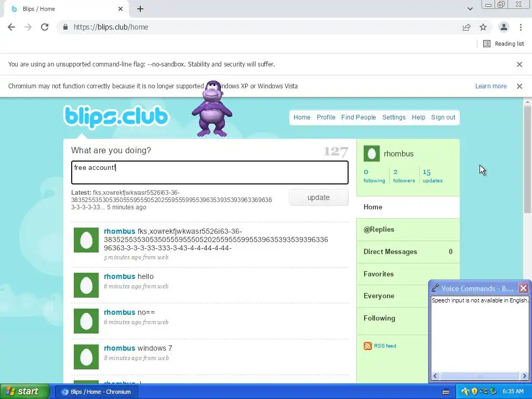Click the orange RSS feed icon
Viewport: 532px width, 399px height.
[x=368, y=345]
